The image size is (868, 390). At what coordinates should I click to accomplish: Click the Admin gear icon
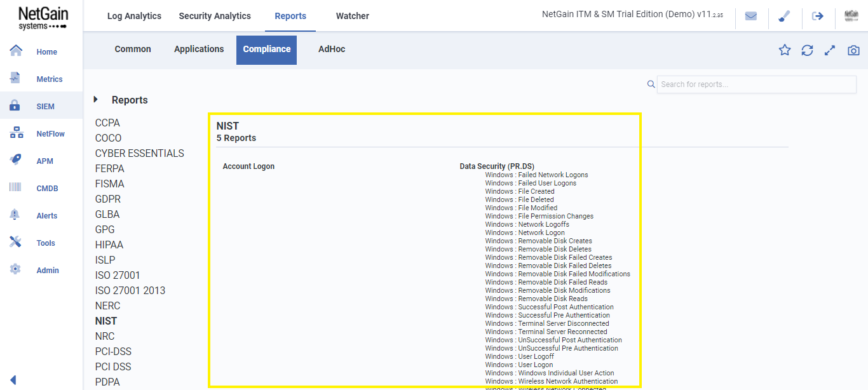coord(15,269)
